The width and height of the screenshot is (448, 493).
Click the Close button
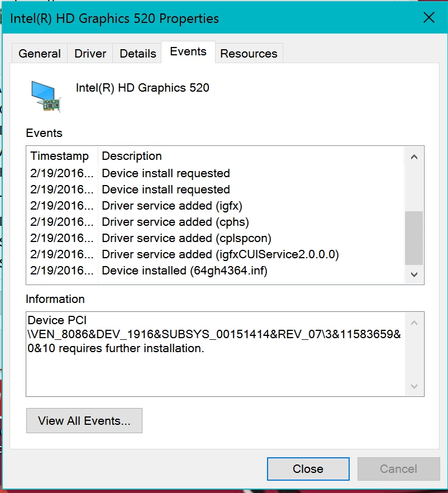pyautogui.click(x=308, y=469)
